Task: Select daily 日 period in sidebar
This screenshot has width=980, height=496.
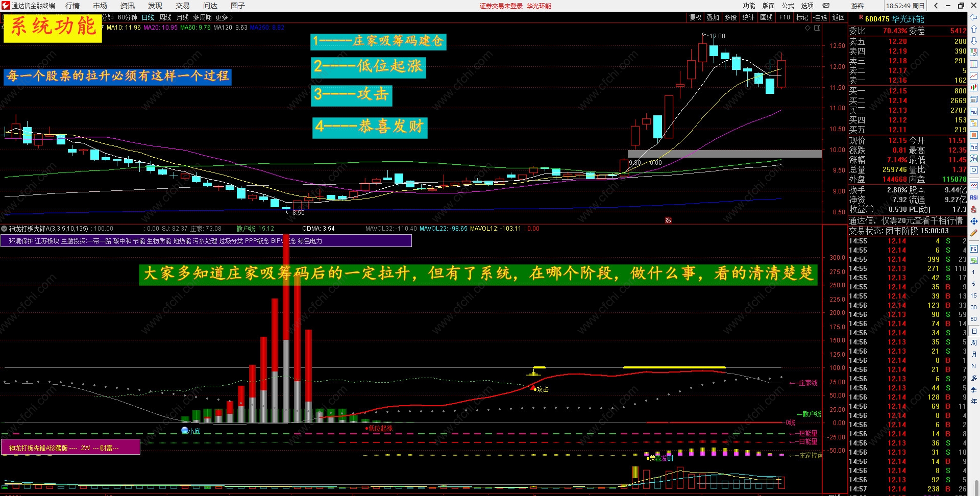Action: click(x=973, y=331)
